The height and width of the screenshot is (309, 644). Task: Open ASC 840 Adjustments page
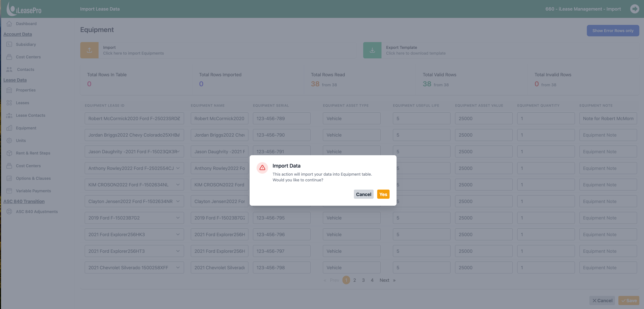tap(37, 212)
